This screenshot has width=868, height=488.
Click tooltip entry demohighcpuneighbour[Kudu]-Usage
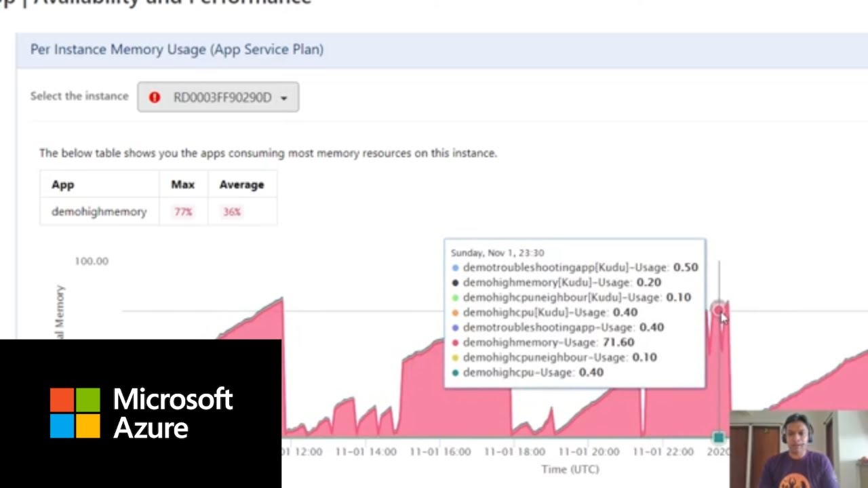571,297
